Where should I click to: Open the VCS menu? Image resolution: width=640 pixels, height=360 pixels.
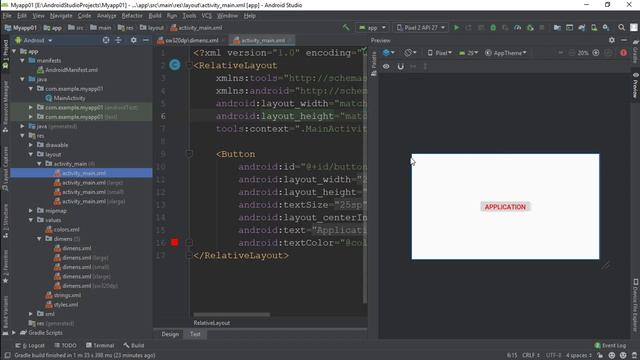coord(207,16)
